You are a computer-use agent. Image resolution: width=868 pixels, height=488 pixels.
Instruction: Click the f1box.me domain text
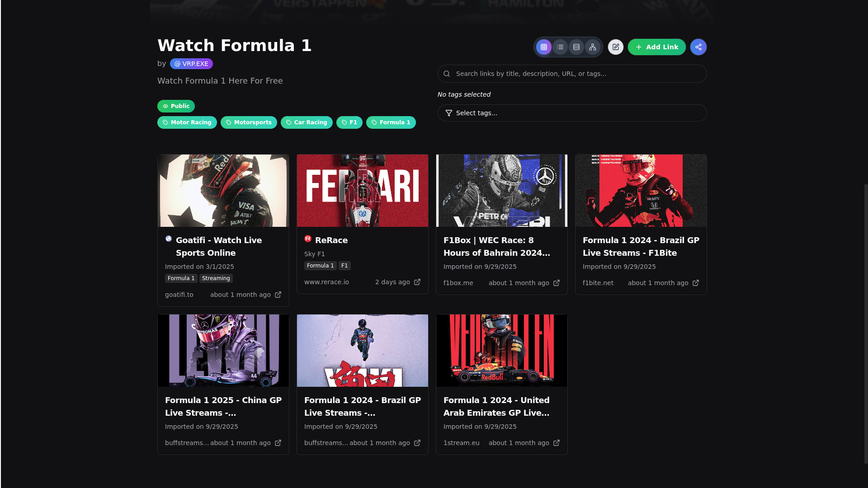pyautogui.click(x=458, y=283)
